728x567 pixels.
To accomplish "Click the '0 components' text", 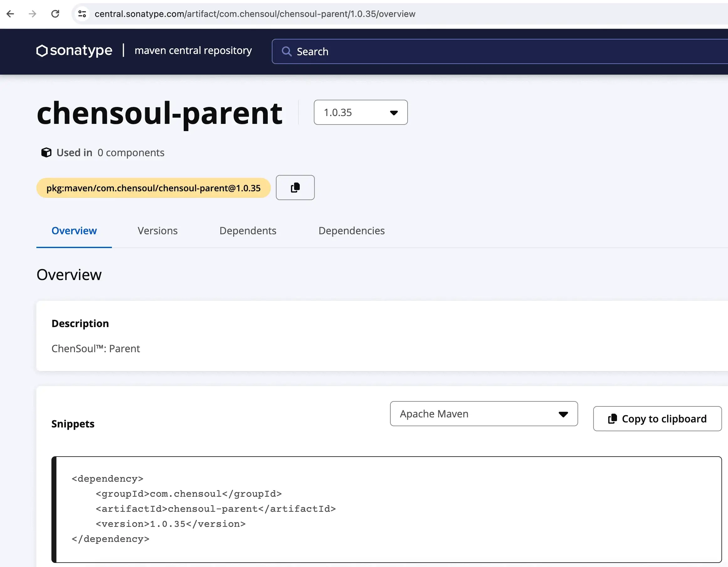I will click(131, 153).
